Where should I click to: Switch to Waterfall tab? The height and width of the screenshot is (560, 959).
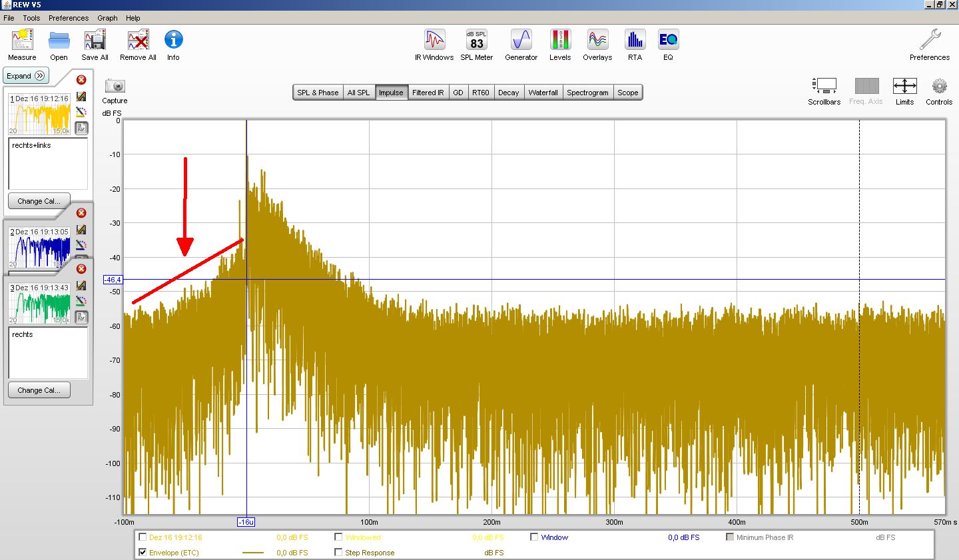(x=543, y=93)
